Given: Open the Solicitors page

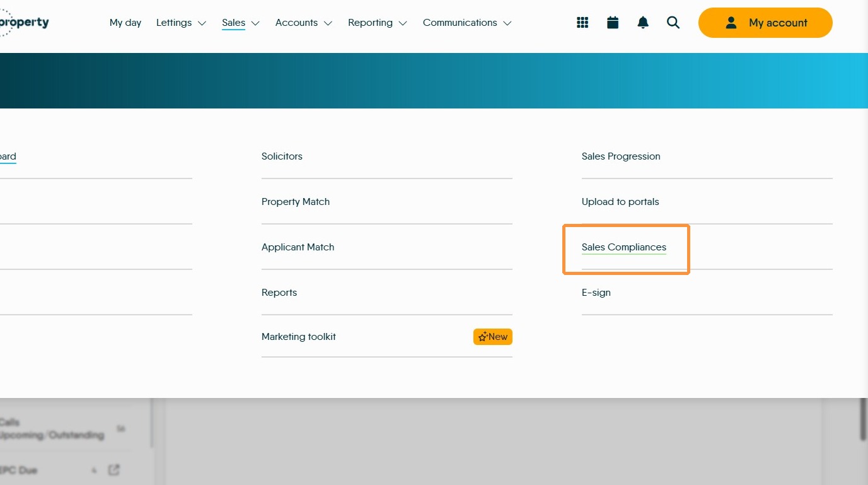Looking at the screenshot, I should pos(282,156).
